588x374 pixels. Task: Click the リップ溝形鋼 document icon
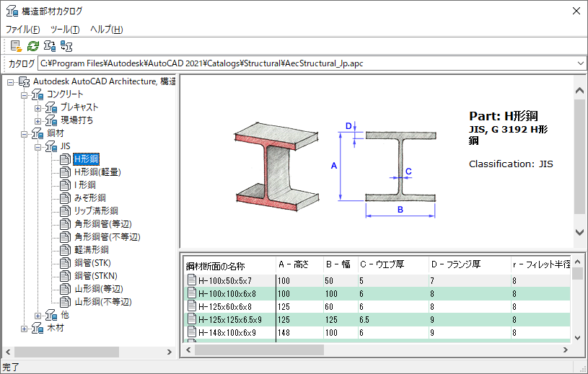(65, 211)
